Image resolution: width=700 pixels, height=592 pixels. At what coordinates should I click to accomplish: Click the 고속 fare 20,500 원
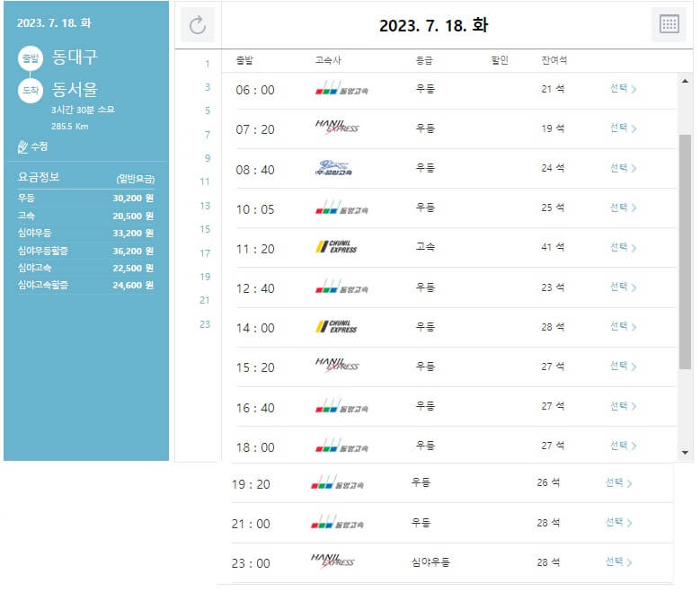click(x=85, y=216)
